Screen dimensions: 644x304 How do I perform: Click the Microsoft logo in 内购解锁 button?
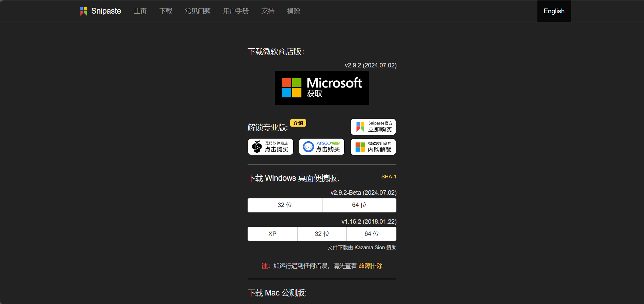(360, 147)
